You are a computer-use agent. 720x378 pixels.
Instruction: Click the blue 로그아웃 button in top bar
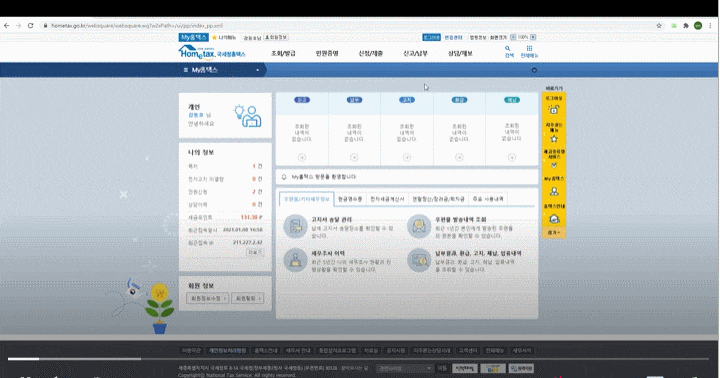(x=431, y=37)
